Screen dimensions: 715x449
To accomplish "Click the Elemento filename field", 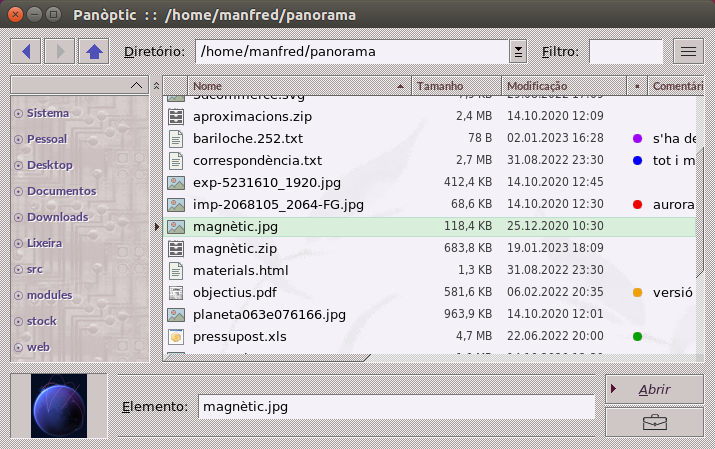I will click(396, 407).
